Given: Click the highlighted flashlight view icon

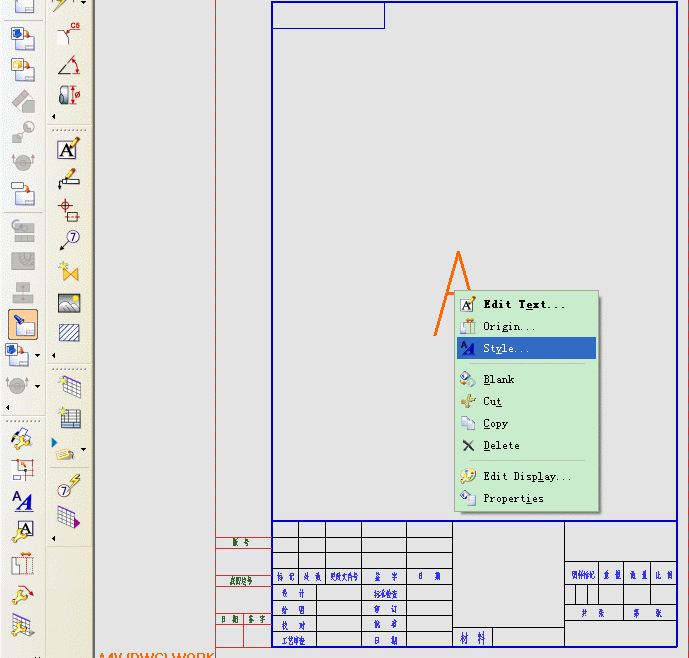Looking at the screenshot, I should [23, 324].
